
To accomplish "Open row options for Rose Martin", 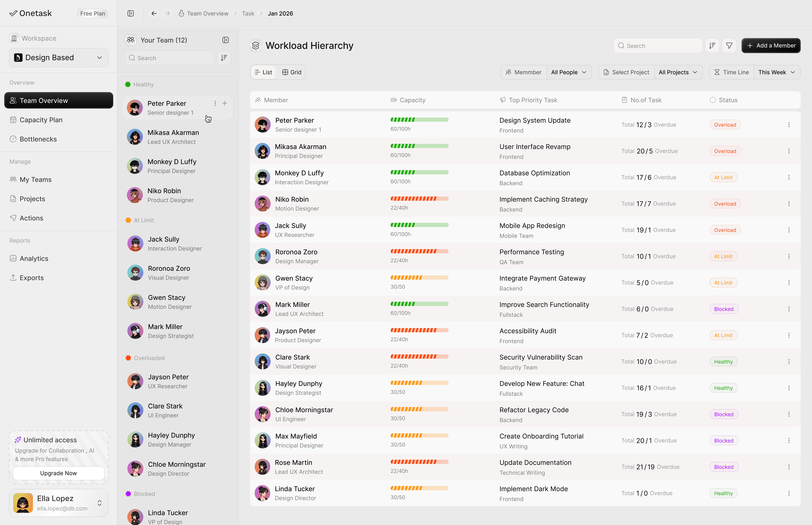I will click(x=789, y=467).
